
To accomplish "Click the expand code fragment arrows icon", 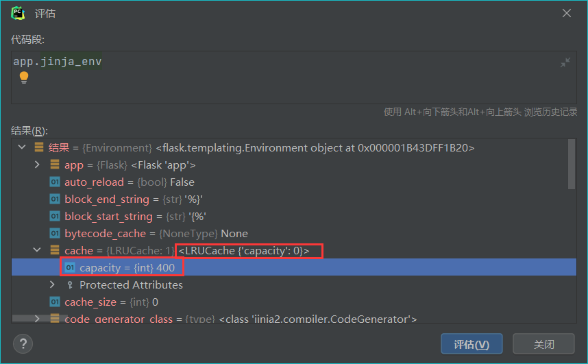I will [x=565, y=62].
